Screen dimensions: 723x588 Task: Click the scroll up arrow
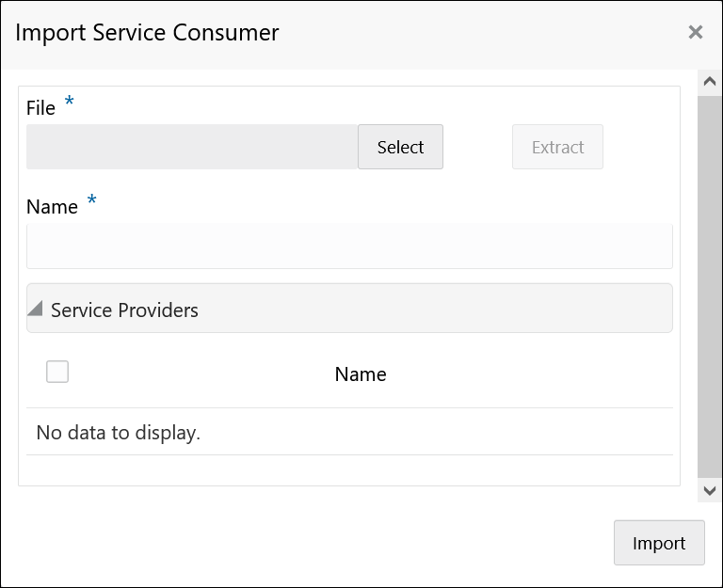(710, 82)
